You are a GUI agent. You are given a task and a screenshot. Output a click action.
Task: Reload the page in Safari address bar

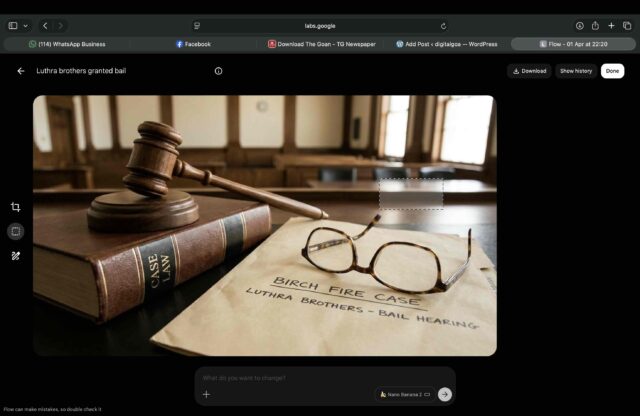443,26
